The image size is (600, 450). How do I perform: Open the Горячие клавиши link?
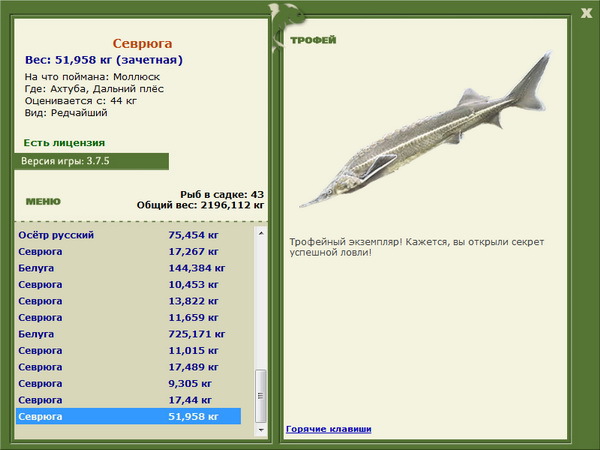(329, 429)
